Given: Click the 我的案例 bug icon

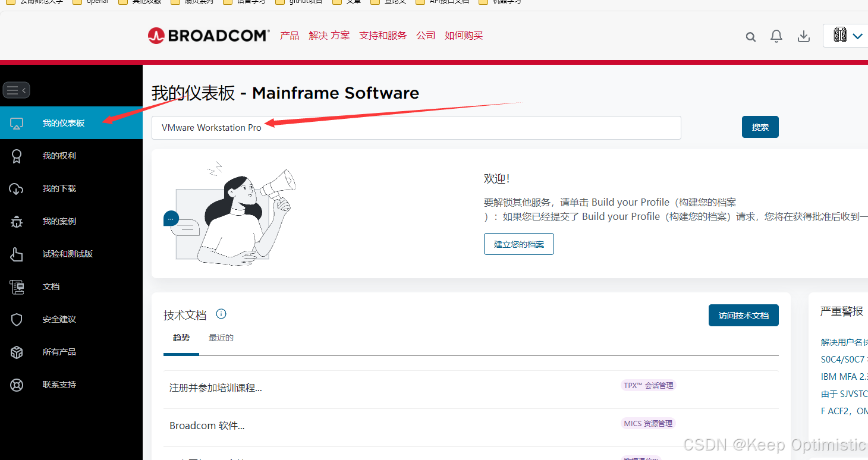Looking at the screenshot, I should coord(17,222).
